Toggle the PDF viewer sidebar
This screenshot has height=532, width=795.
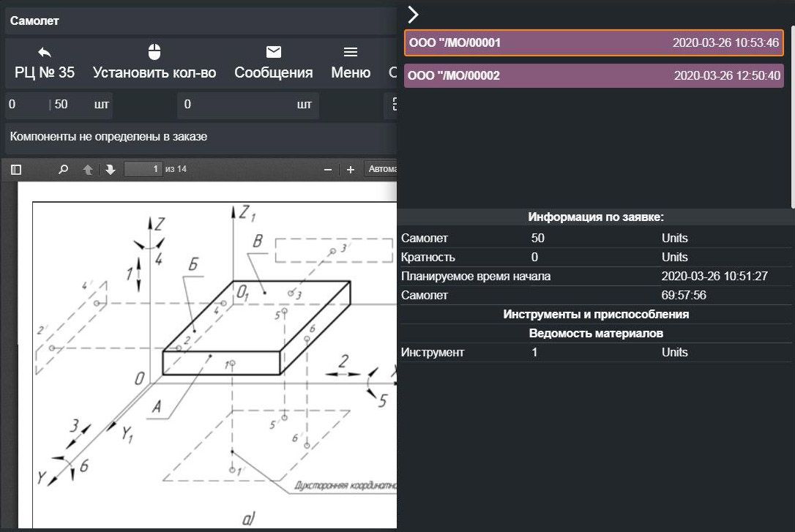pyautogui.click(x=16, y=170)
